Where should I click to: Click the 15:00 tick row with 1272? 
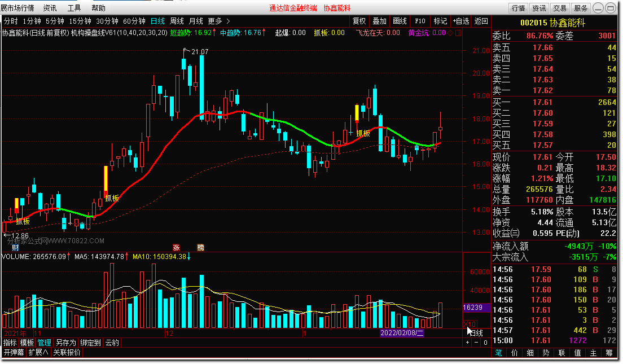coord(554,340)
